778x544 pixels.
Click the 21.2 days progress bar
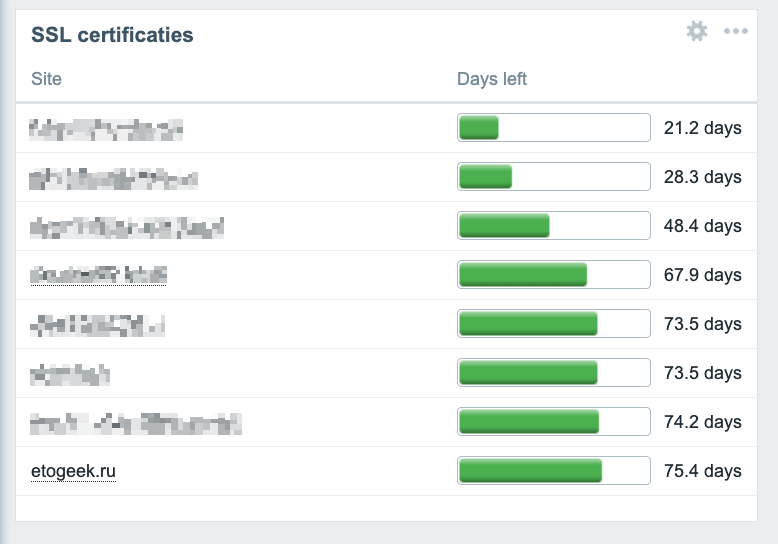pyautogui.click(x=554, y=128)
